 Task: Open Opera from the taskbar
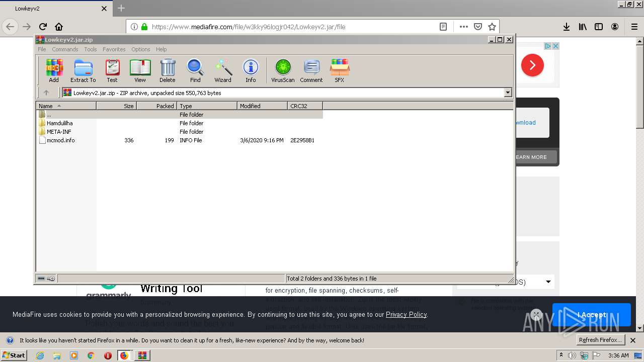pos(108,355)
